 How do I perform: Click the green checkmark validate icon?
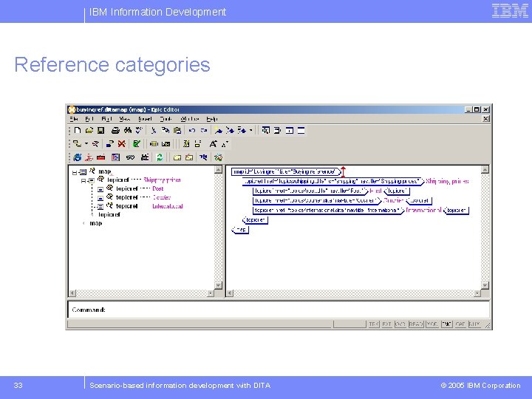click(x=137, y=144)
